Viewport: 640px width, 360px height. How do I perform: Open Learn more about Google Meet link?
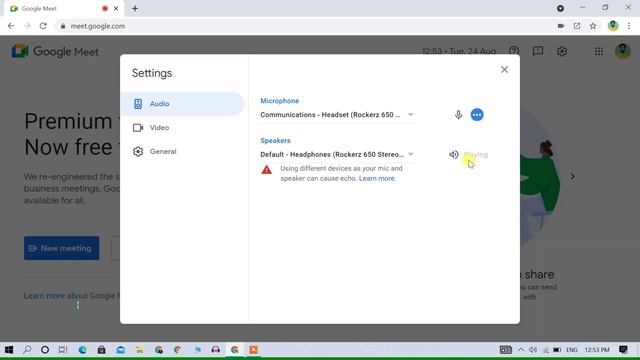(44, 296)
